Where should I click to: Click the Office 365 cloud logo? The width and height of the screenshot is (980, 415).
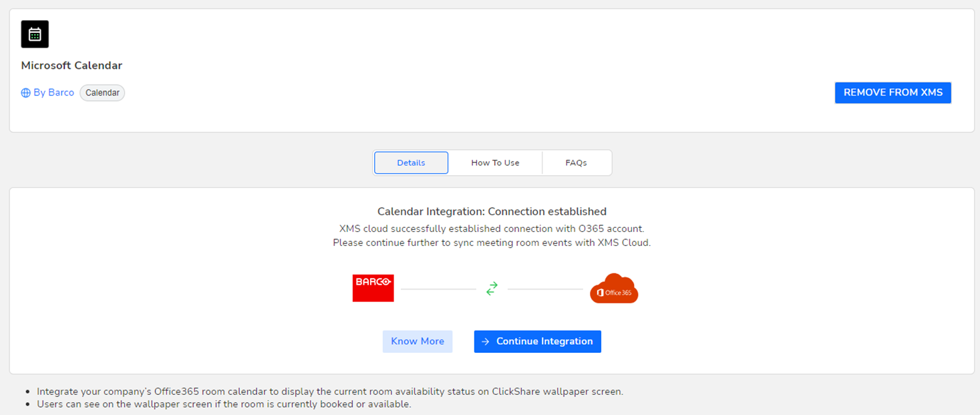tap(614, 289)
